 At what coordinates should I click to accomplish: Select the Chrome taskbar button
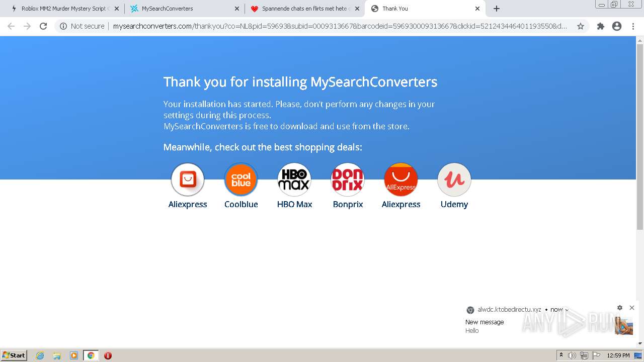pos(91,355)
